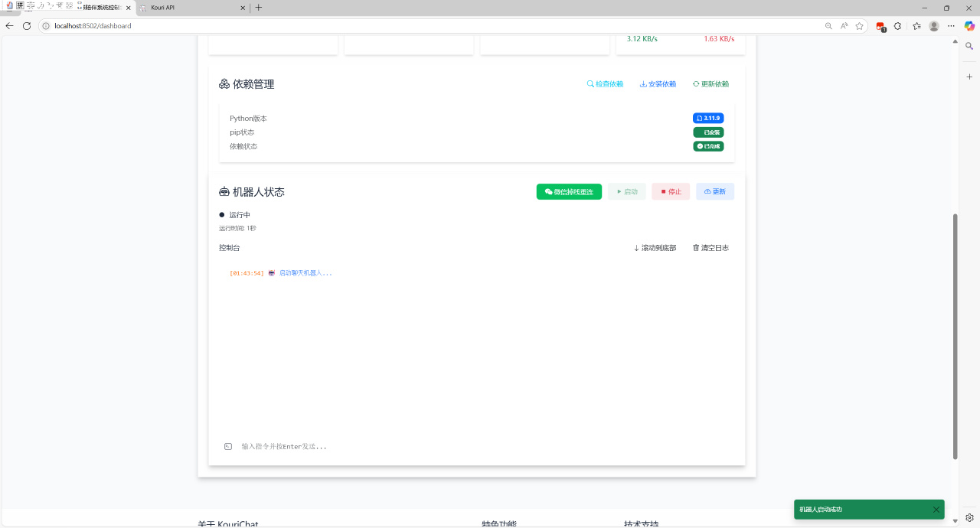The image size is (980, 528).
Task: Click the sidebar settings gear icon
Action: pos(969,517)
